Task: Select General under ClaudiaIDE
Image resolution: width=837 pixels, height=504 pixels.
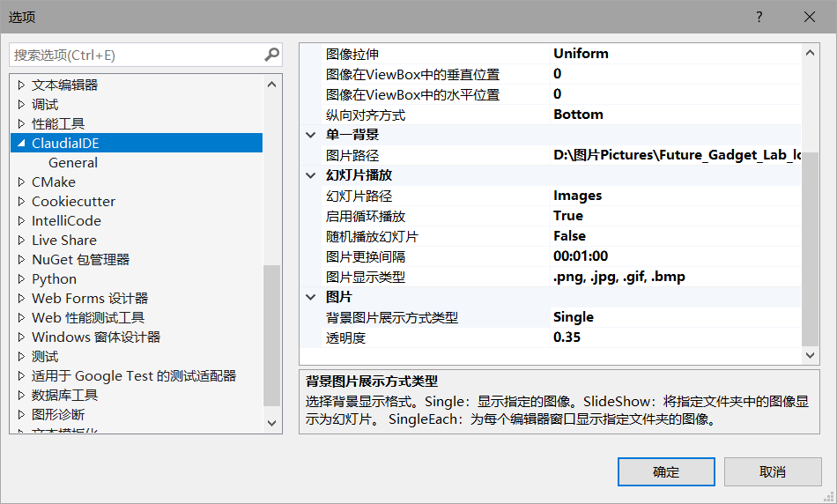Action: click(x=73, y=163)
